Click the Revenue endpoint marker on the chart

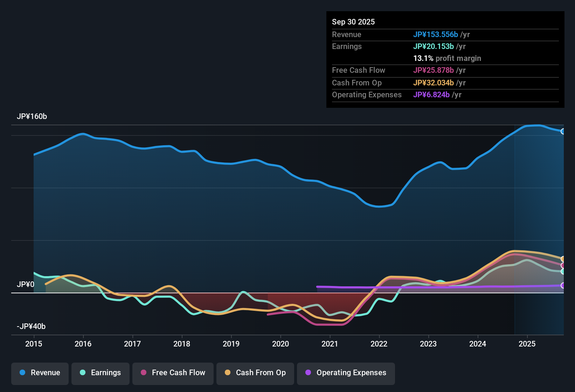[563, 131]
